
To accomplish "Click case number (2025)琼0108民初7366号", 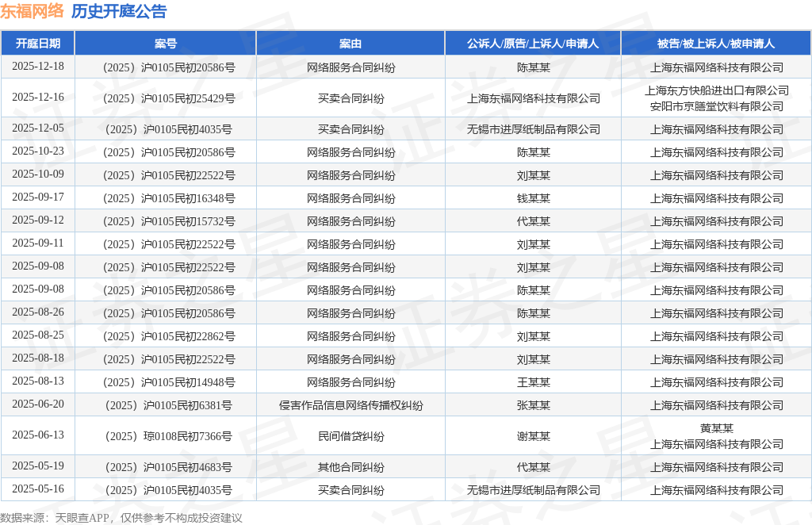I will pos(169,436).
